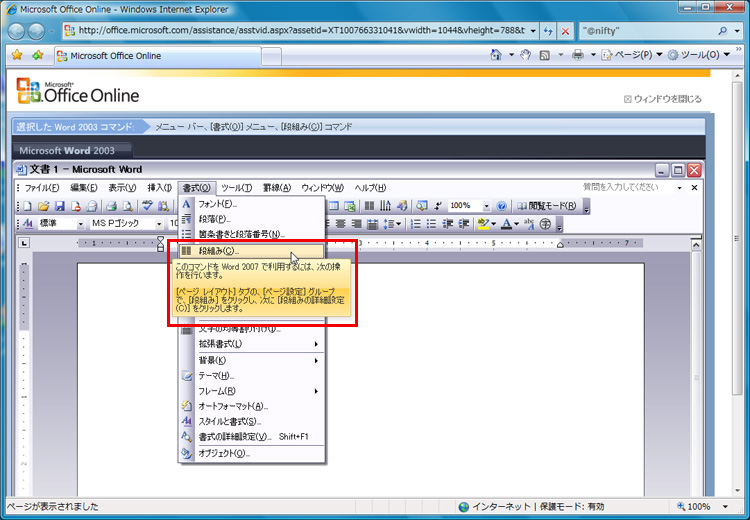
Task: Click the Open folder icon in Word toolbar
Action: tap(44, 206)
